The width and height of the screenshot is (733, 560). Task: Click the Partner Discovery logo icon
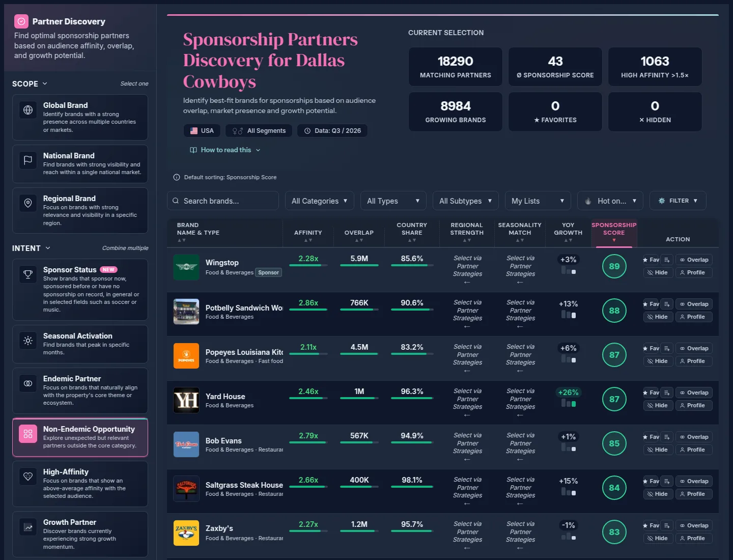pyautogui.click(x=21, y=21)
